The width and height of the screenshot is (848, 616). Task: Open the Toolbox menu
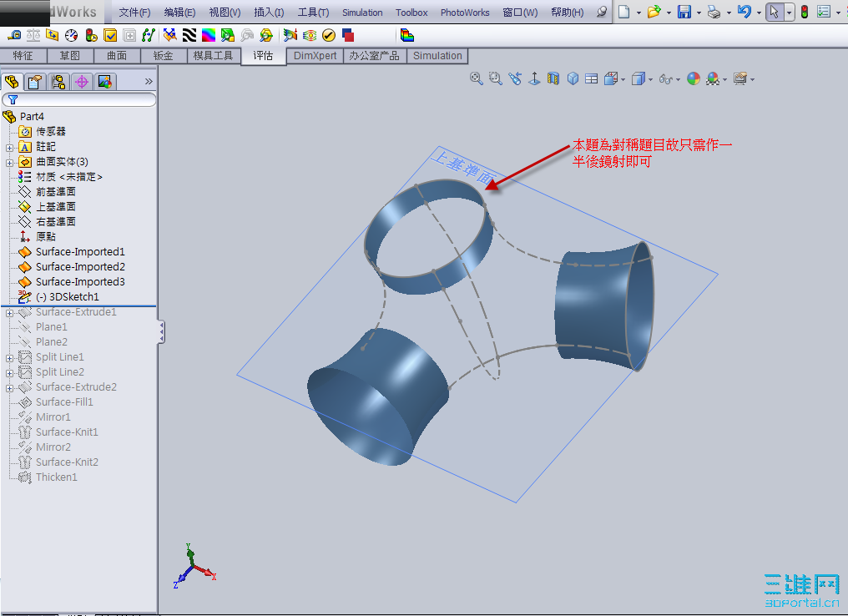point(411,13)
